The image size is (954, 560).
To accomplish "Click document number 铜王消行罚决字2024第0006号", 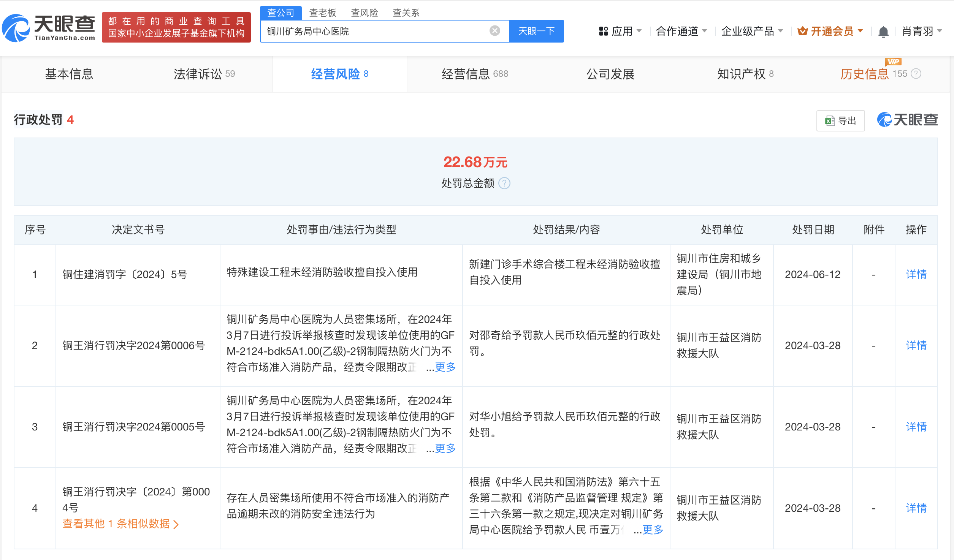I will coord(134,345).
